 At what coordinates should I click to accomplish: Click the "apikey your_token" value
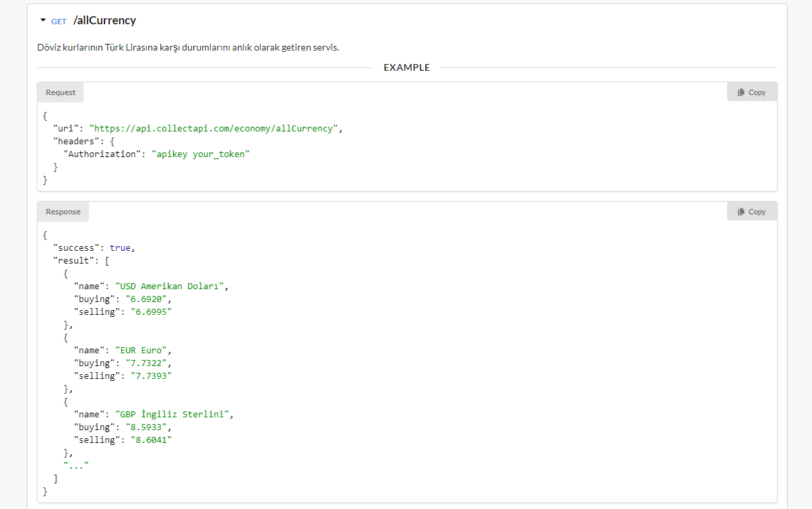(201, 154)
